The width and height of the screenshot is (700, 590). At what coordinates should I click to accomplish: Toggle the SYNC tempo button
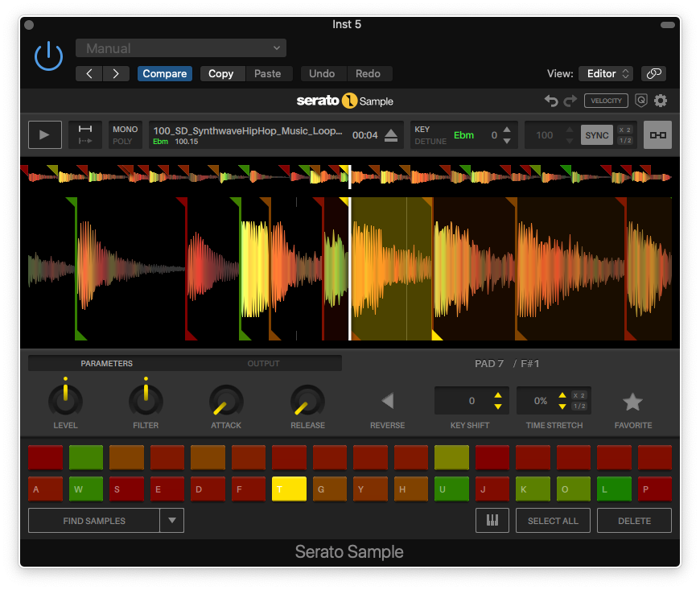click(x=596, y=135)
